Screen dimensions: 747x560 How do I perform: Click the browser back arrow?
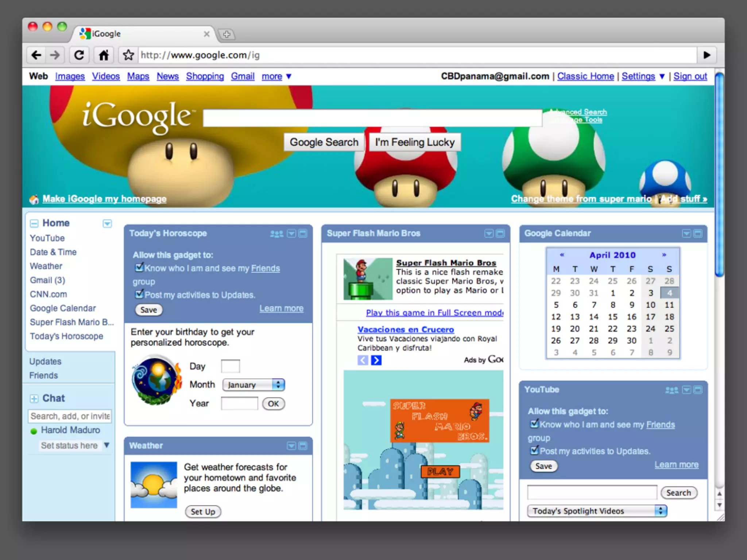click(x=36, y=55)
